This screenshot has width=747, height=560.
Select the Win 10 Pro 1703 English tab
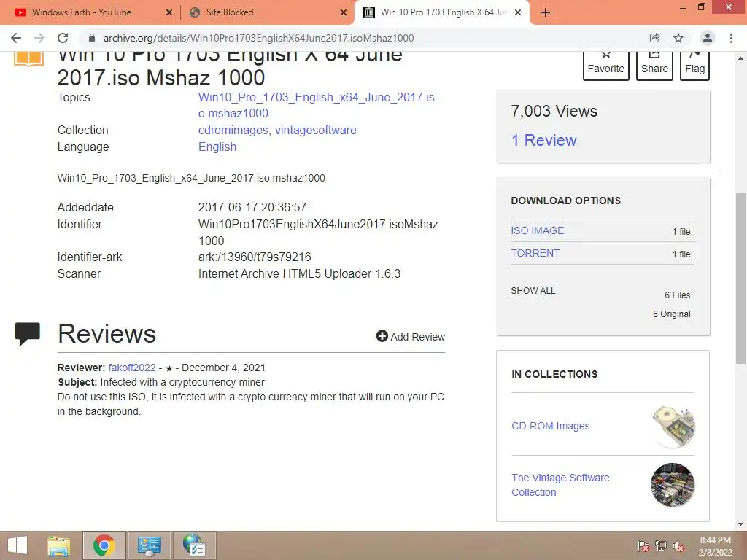[x=443, y=12]
